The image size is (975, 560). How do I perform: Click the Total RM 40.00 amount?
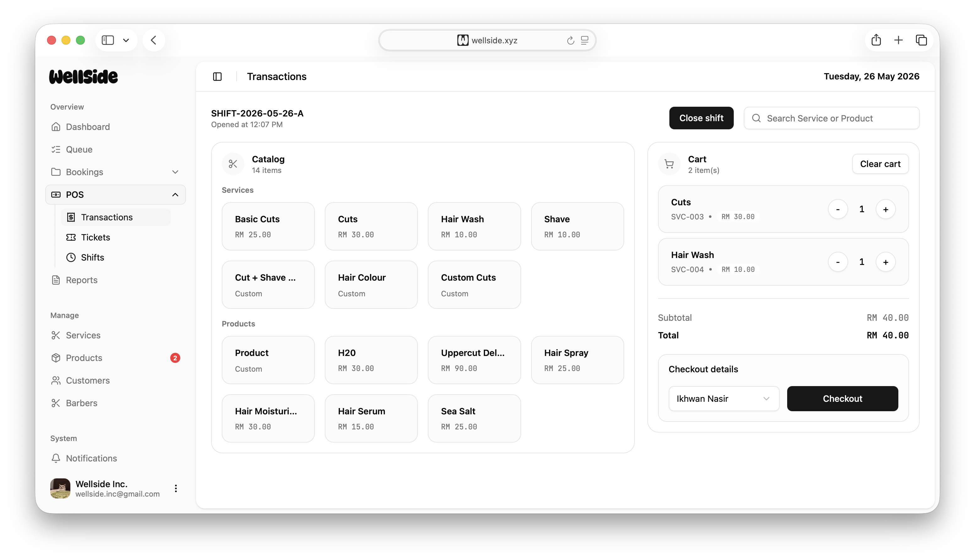click(x=888, y=335)
